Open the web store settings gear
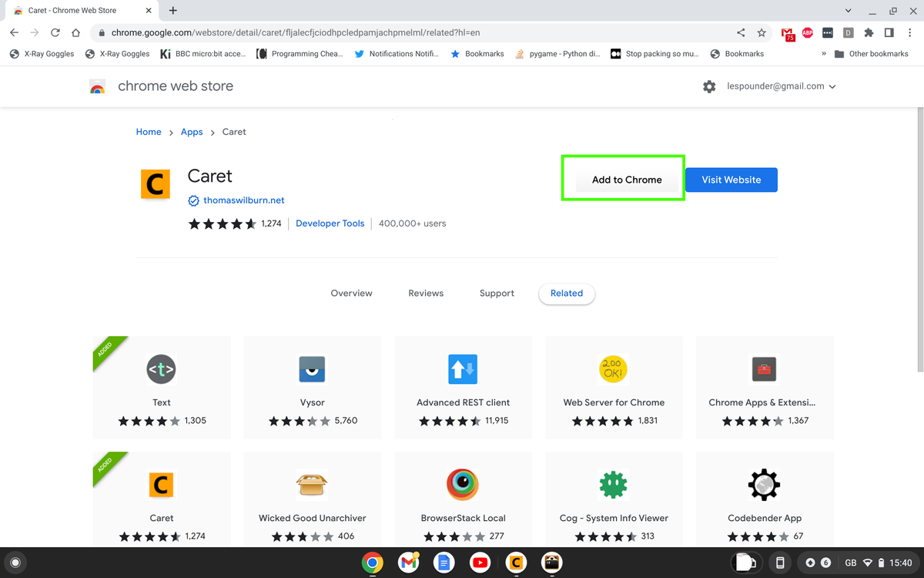 (709, 86)
